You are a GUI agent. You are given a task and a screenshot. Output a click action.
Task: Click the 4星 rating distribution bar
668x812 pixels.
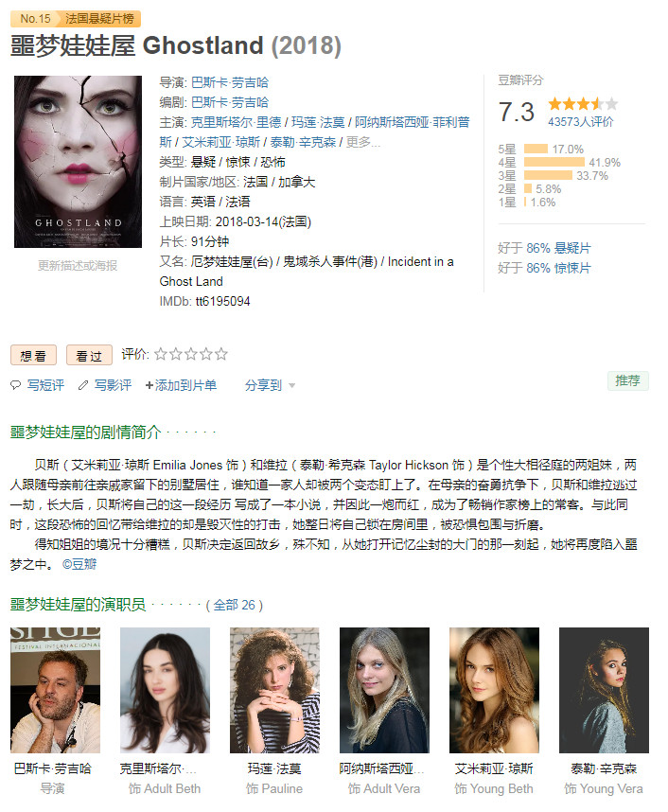pos(554,162)
